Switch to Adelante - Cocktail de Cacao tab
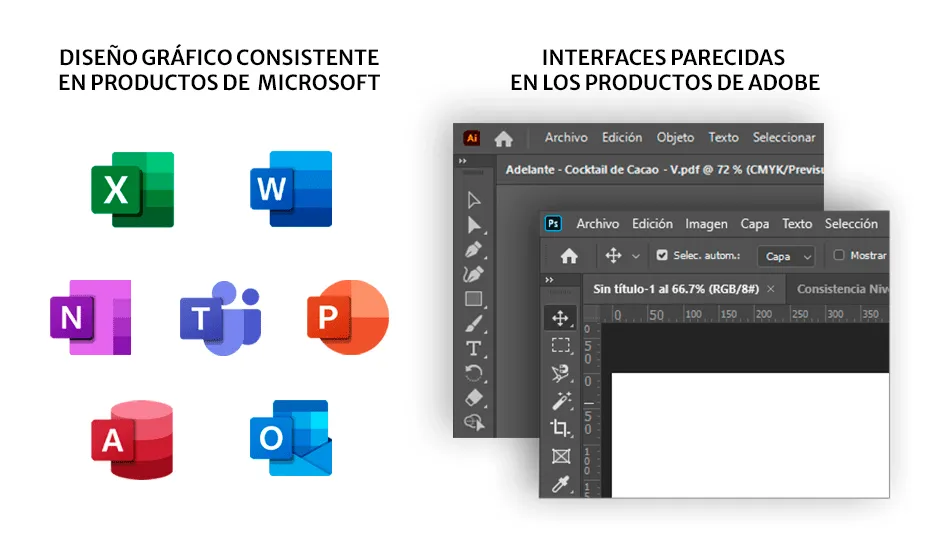This screenshot has width=940, height=534. tap(661, 170)
